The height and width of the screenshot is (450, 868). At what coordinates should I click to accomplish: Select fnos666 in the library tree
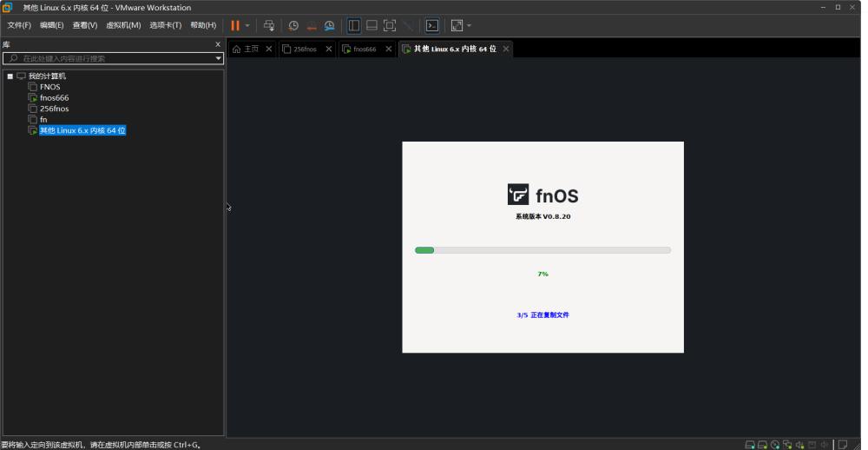54,98
